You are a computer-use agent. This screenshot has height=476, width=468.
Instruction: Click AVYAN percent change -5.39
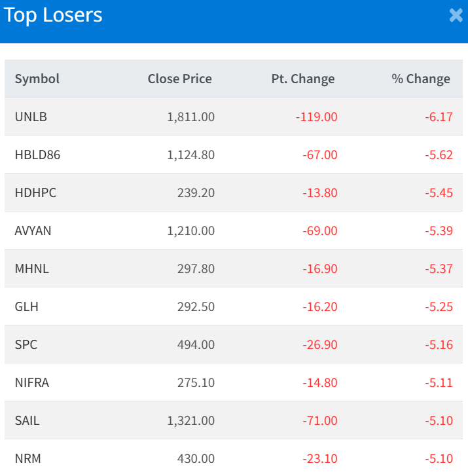[439, 231]
